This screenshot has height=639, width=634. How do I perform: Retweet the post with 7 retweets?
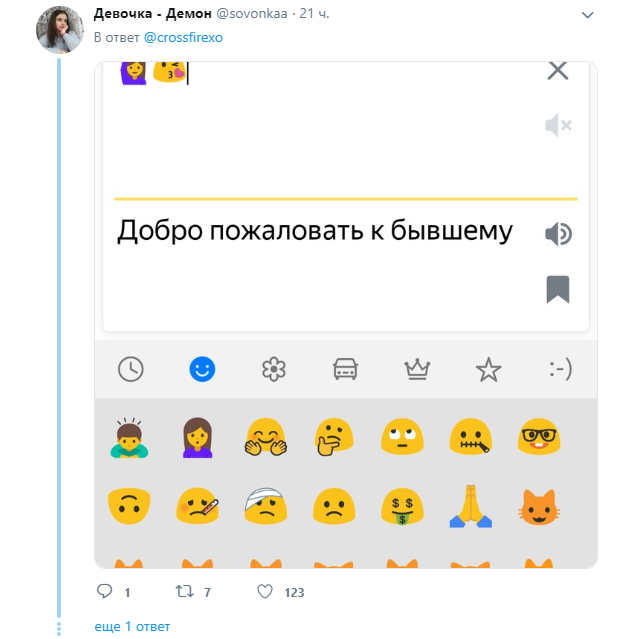coord(184,591)
